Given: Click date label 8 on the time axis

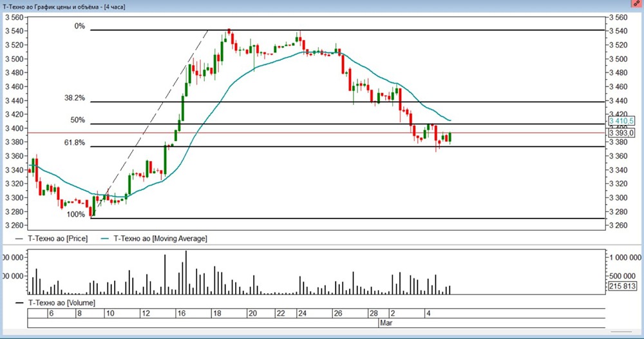Looking at the screenshot, I should pos(79,313).
